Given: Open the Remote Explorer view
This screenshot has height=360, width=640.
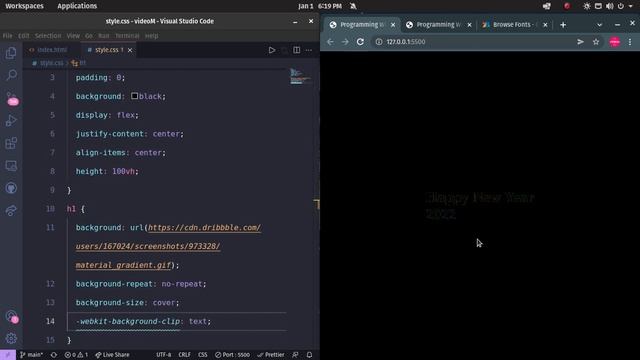Looking at the screenshot, I should (11, 166).
